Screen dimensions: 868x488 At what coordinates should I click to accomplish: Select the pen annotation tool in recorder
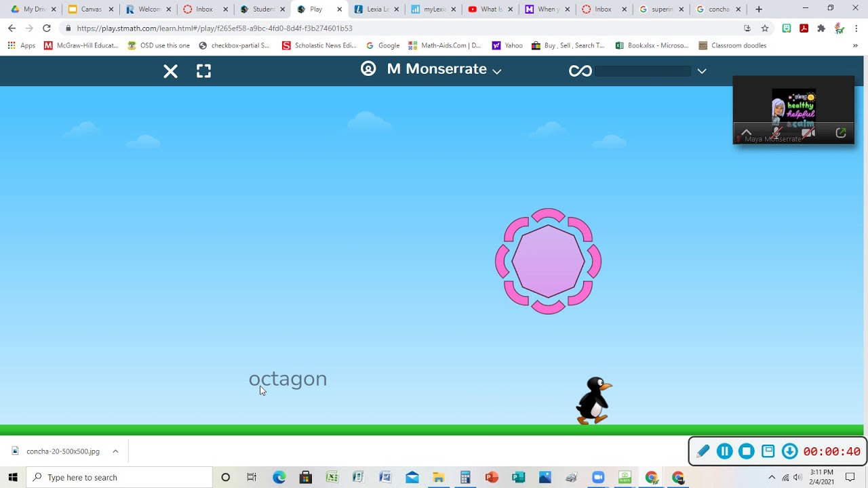tap(703, 451)
